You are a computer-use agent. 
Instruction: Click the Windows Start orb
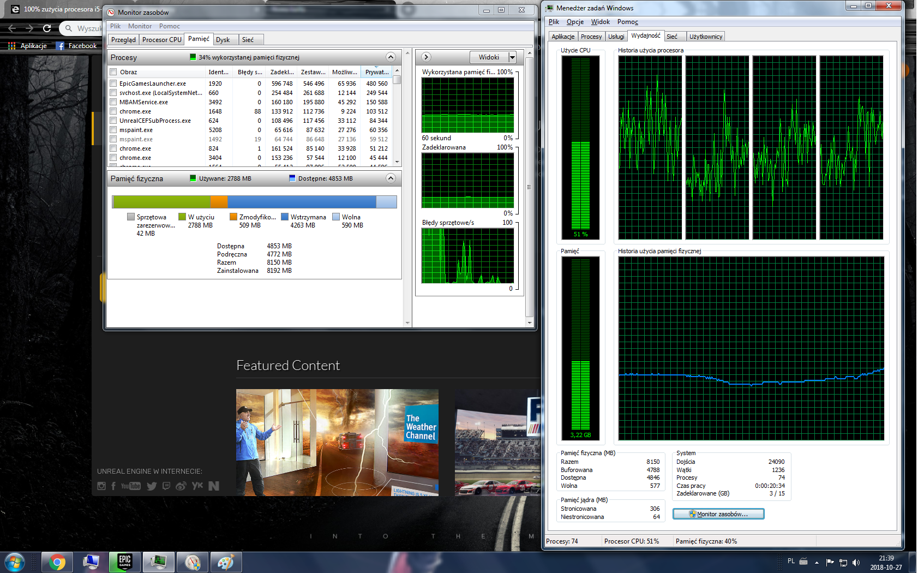pyautogui.click(x=14, y=562)
